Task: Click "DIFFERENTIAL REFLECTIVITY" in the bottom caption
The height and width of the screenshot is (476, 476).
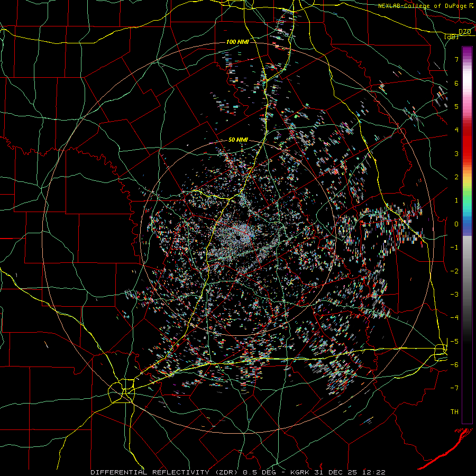Action: tap(150, 472)
